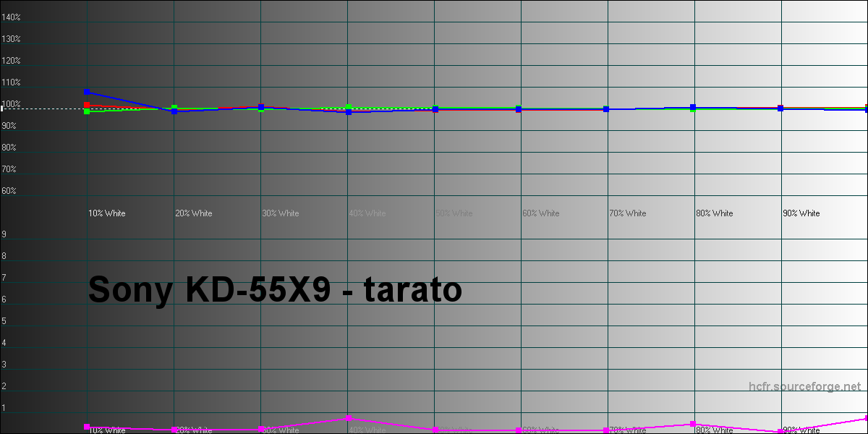The width and height of the screenshot is (868, 434).
Task: Click the 110% axis label
Action: pos(11,82)
